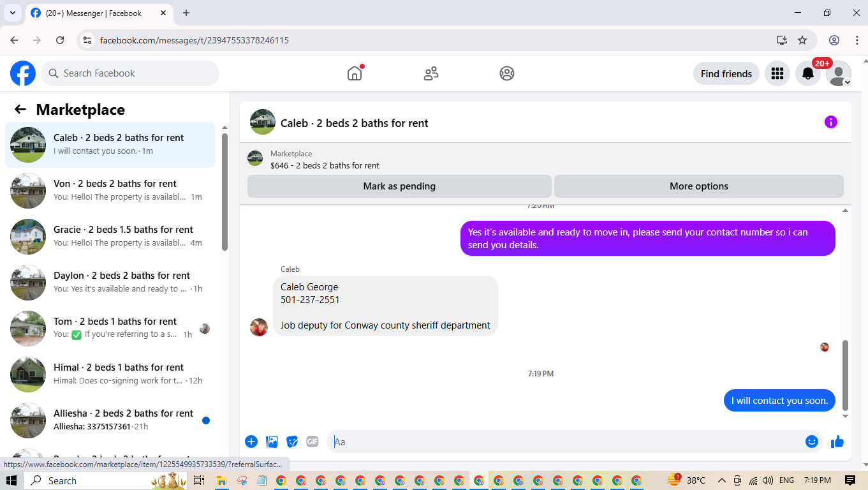Click the Find friends button
868x490 pixels.
click(x=726, y=73)
